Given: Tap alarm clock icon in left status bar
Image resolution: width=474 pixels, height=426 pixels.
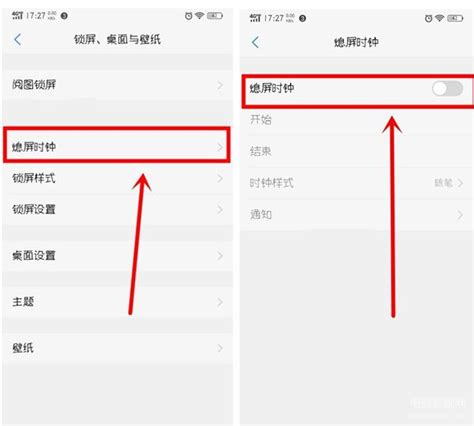Looking at the screenshot, I should pyautogui.click(x=189, y=16).
